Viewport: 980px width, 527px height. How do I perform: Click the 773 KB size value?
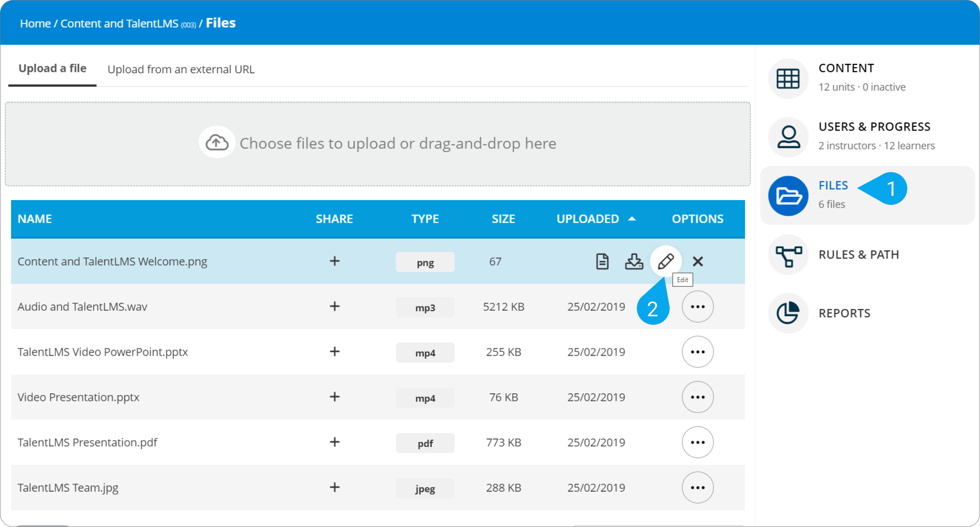[x=504, y=442]
